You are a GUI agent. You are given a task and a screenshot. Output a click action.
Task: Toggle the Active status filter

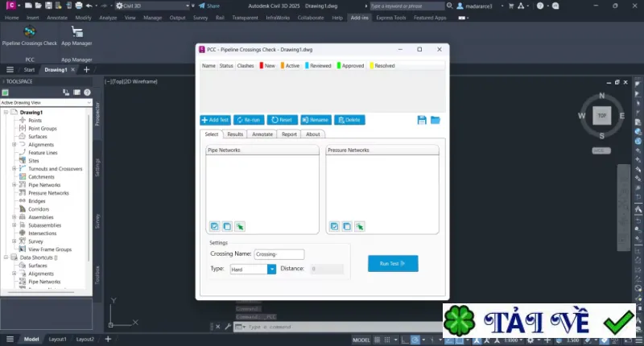point(290,66)
